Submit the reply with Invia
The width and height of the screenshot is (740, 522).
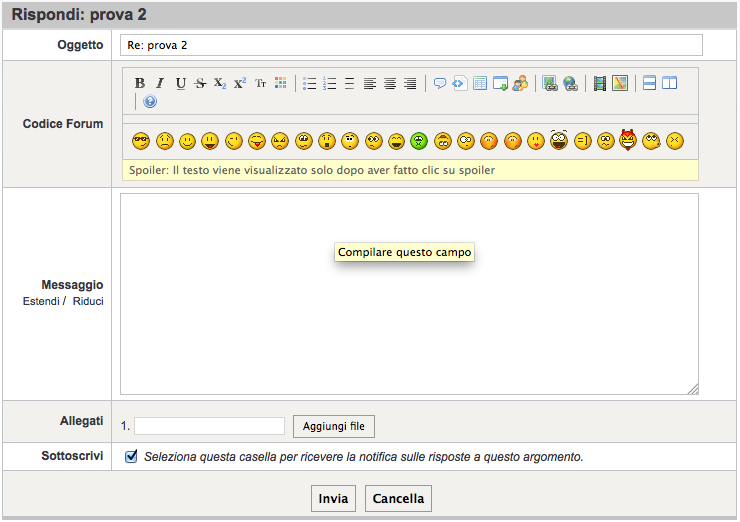pos(333,498)
